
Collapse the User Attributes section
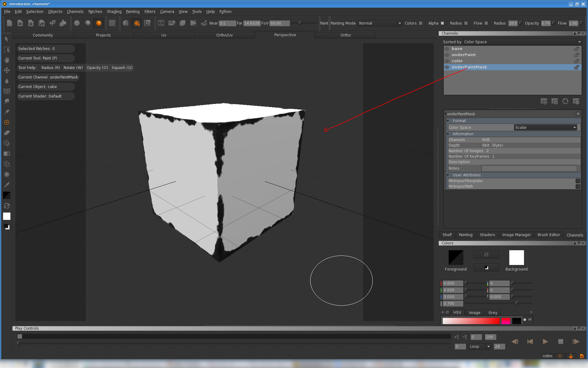pyautogui.click(x=448, y=175)
